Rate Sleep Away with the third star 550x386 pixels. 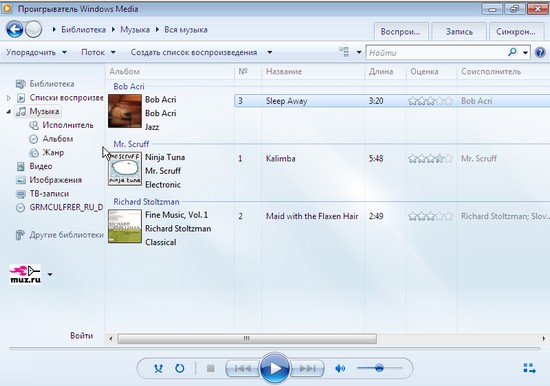point(431,101)
